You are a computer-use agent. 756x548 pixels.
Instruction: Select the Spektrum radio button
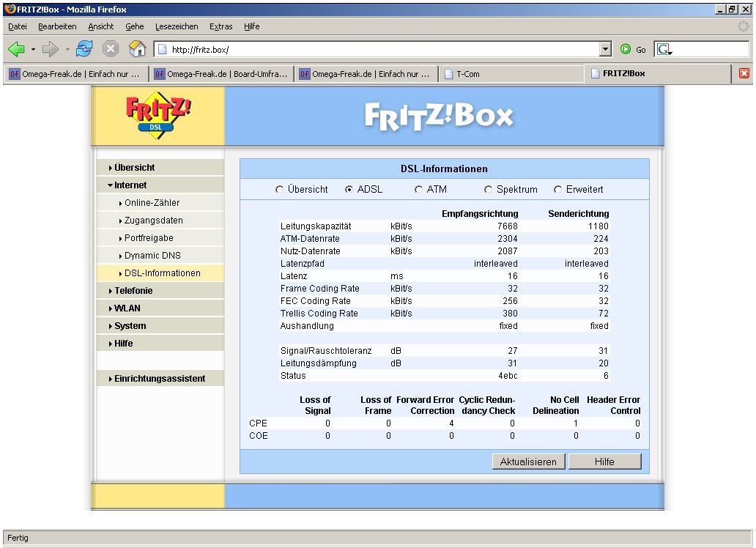pyautogui.click(x=488, y=190)
